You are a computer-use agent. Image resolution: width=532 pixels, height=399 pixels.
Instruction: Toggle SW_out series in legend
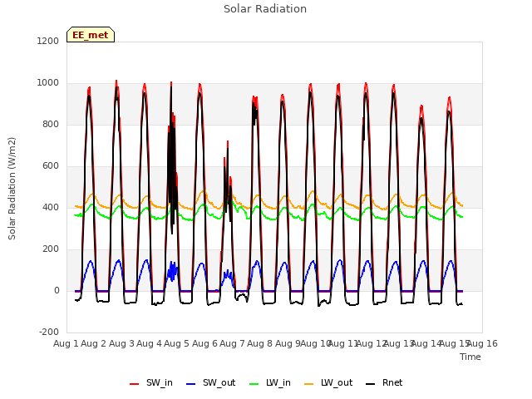pyautogui.click(x=210, y=382)
